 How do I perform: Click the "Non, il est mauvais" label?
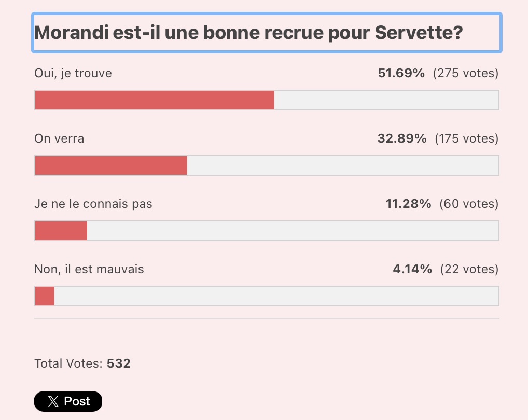pyautogui.click(x=89, y=269)
